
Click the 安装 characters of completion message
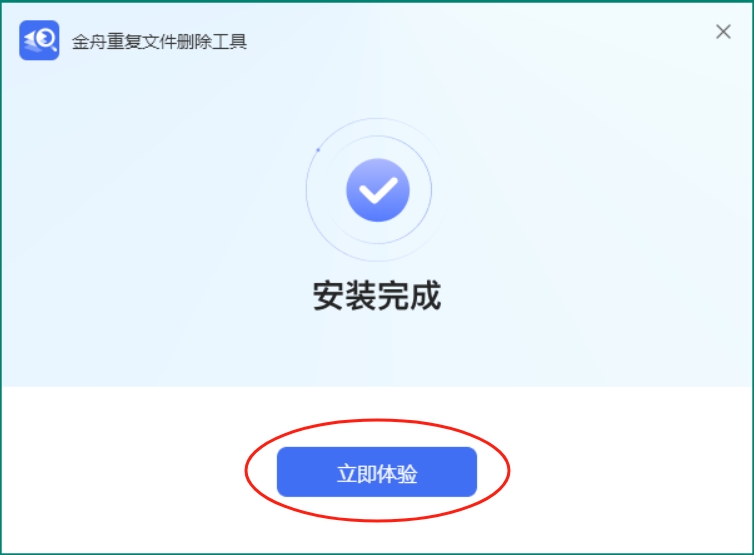(x=345, y=295)
